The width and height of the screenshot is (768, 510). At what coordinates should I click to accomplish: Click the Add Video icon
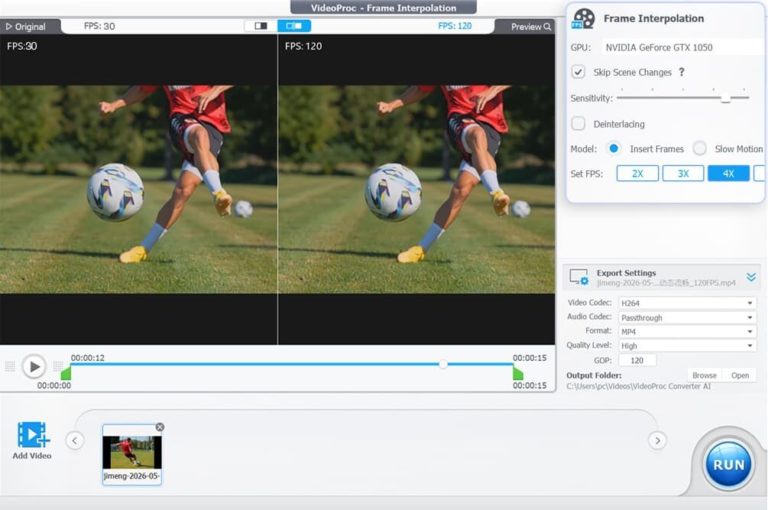[33, 435]
